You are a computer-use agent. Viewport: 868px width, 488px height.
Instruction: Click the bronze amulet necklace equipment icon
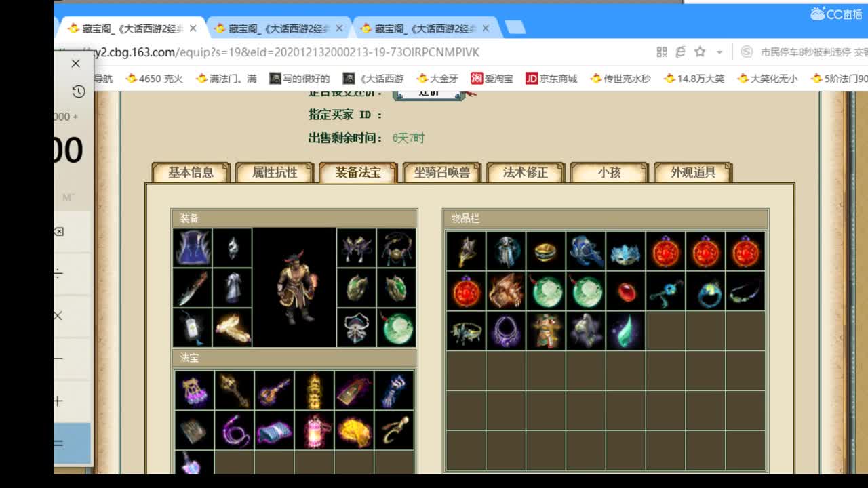397,248
